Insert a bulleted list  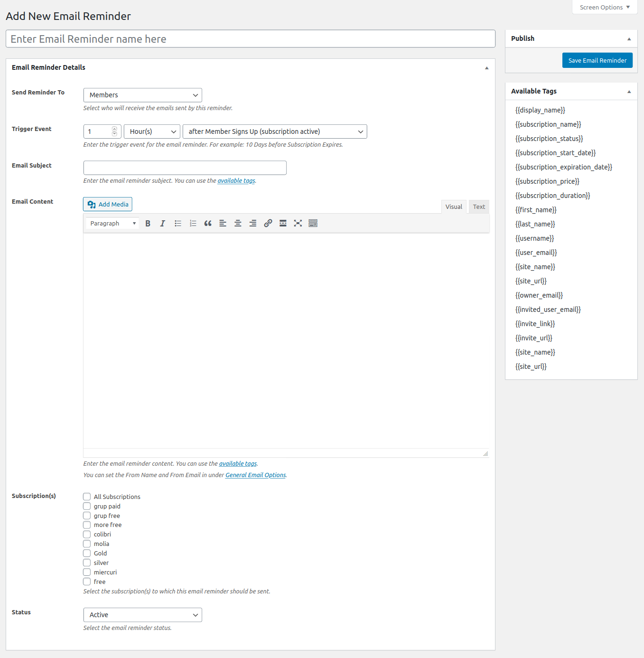point(178,223)
